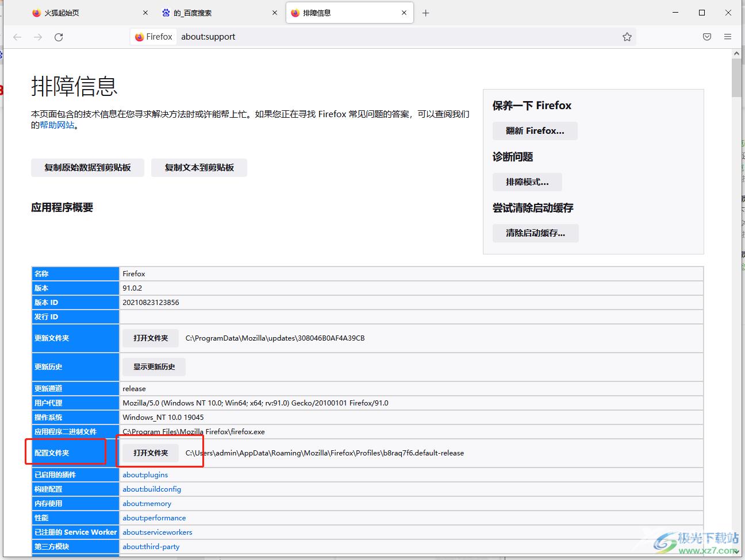The image size is (745, 560).
Task: Open the Firefox hamburger menu
Action: pyautogui.click(x=728, y=37)
